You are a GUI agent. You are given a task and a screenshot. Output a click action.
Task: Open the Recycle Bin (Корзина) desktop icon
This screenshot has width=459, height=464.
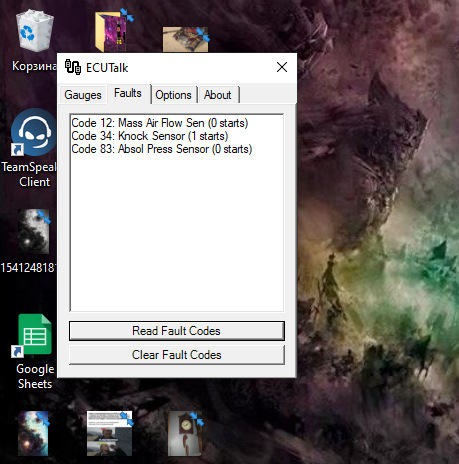(x=35, y=40)
